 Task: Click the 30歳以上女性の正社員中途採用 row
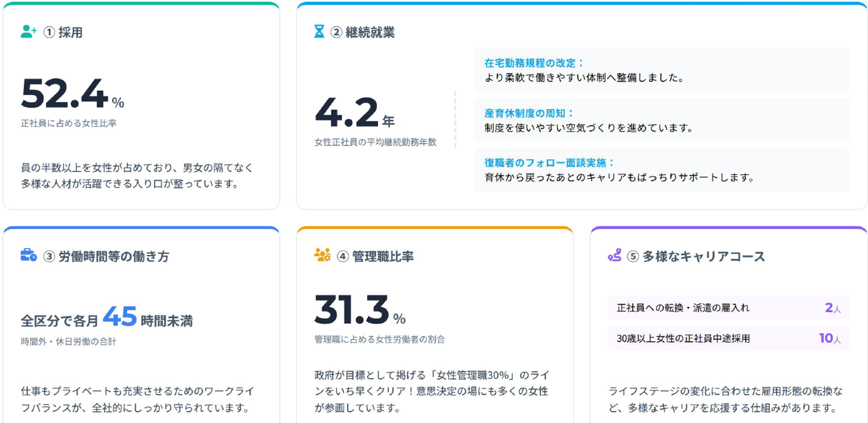[728, 338]
